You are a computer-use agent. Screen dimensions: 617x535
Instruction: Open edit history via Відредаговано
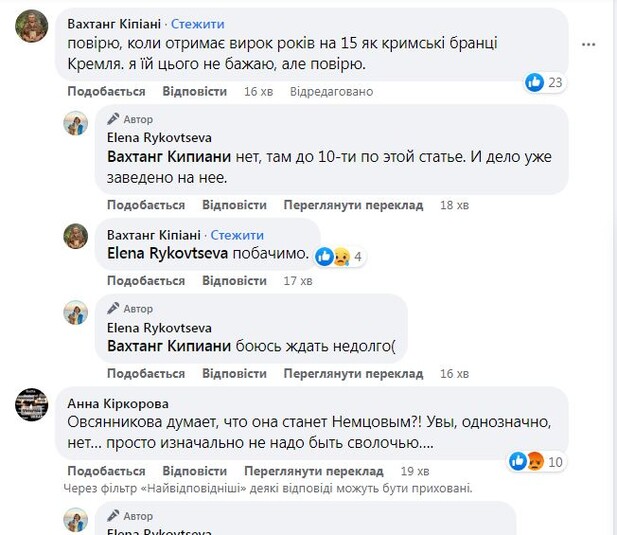(331, 91)
